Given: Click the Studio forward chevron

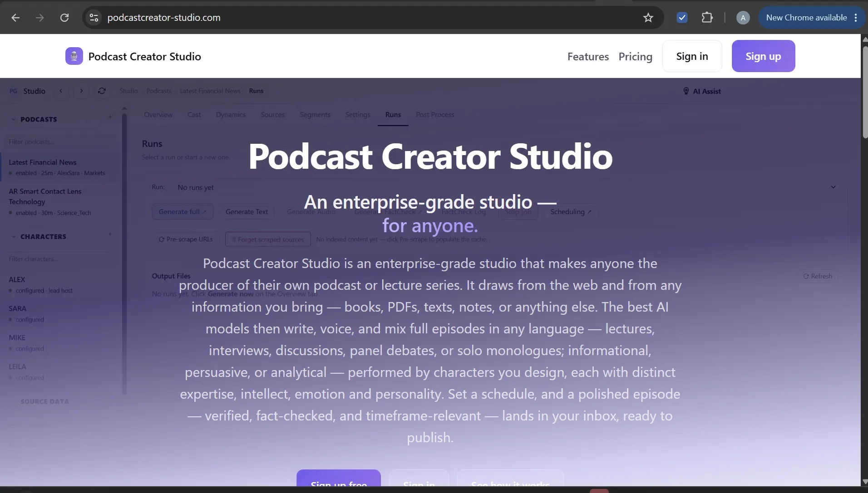Looking at the screenshot, I should pyautogui.click(x=81, y=91).
